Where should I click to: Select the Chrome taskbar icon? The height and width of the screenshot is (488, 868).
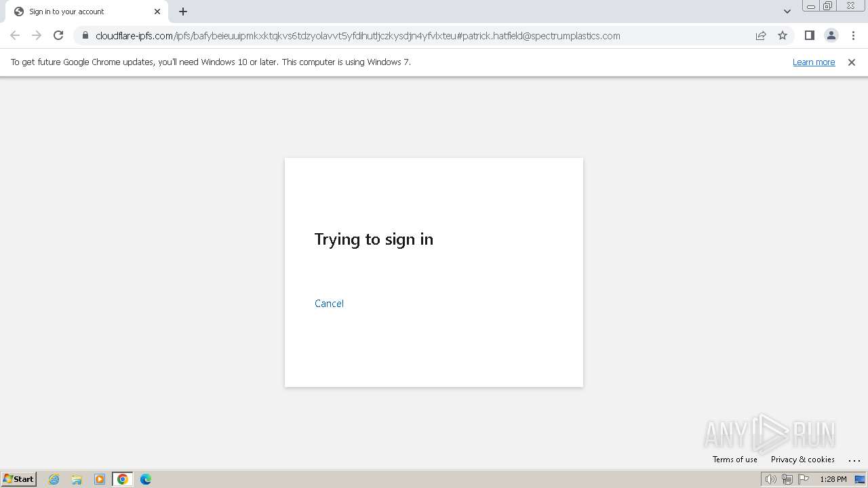(122, 479)
